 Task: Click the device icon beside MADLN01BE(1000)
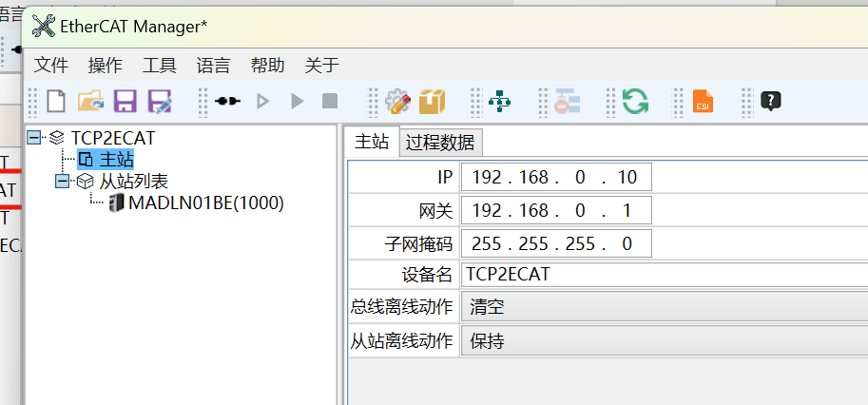[x=117, y=203]
